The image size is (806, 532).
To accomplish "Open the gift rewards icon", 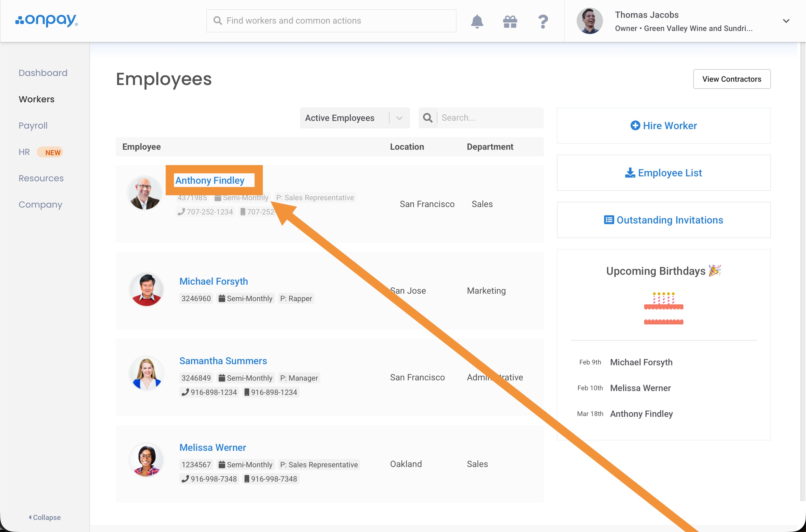I will (510, 21).
